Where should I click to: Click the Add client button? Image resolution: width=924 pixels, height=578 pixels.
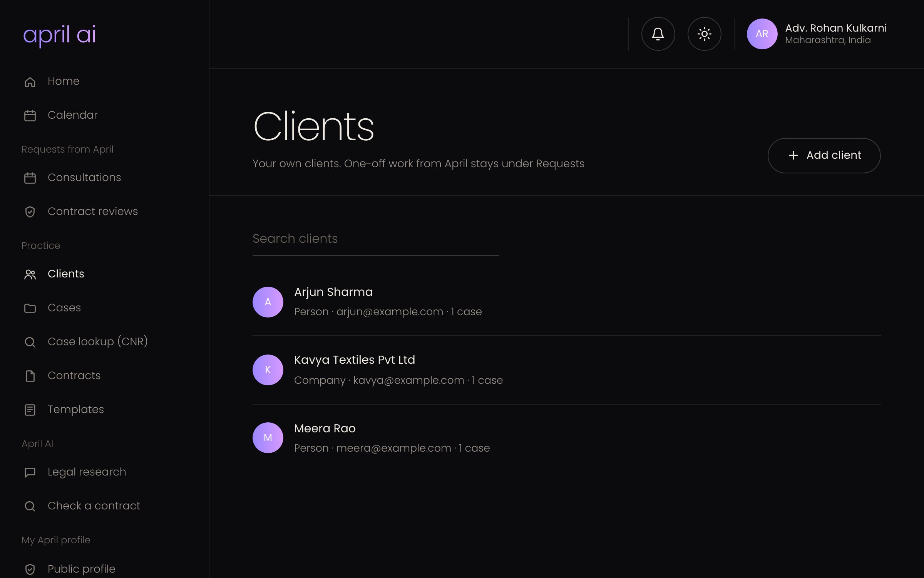(824, 155)
